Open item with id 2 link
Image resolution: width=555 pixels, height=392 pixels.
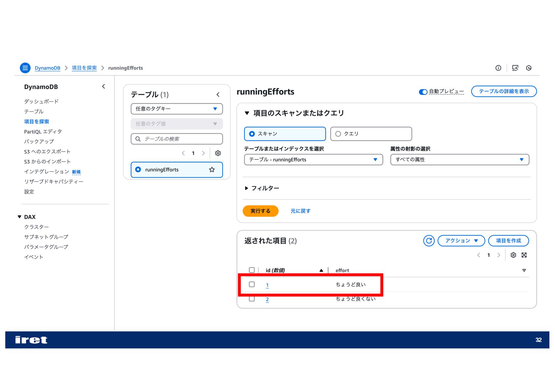tap(267, 299)
